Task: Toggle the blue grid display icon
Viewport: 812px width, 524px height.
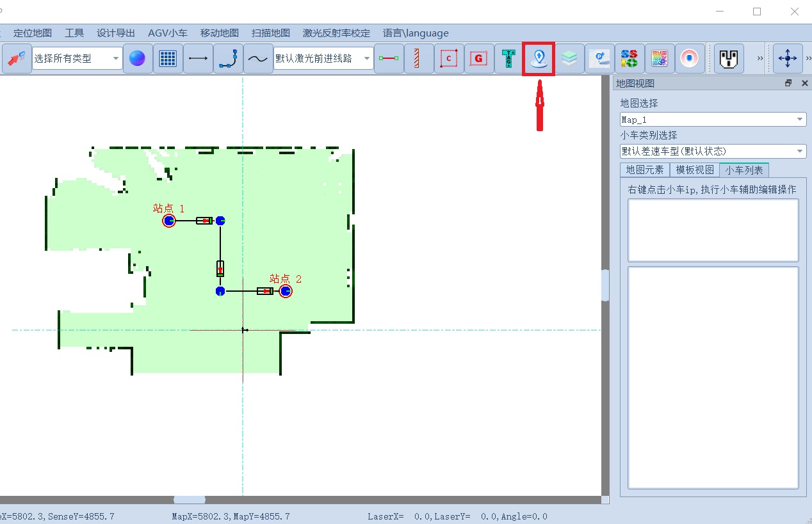Action: pos(168,59)
